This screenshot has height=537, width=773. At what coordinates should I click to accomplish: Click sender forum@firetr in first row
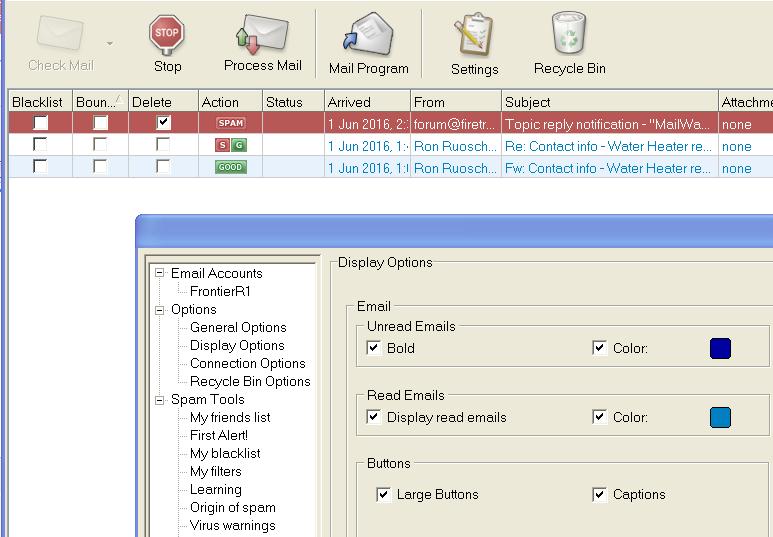[x=454, y=124]
